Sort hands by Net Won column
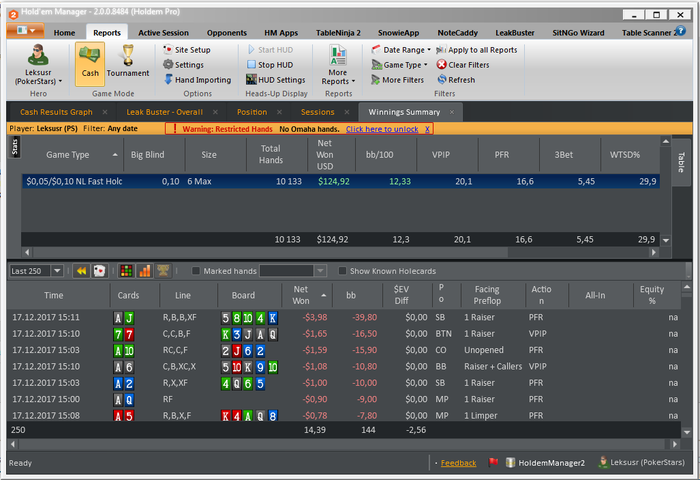Viewport: 700px width, 480px height. 307,295
